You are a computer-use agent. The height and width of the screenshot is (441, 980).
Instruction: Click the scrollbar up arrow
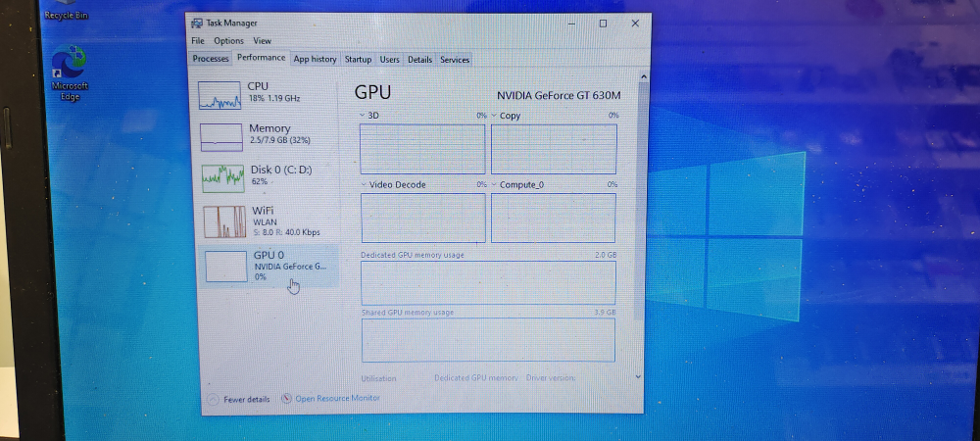tap(644, 76)
